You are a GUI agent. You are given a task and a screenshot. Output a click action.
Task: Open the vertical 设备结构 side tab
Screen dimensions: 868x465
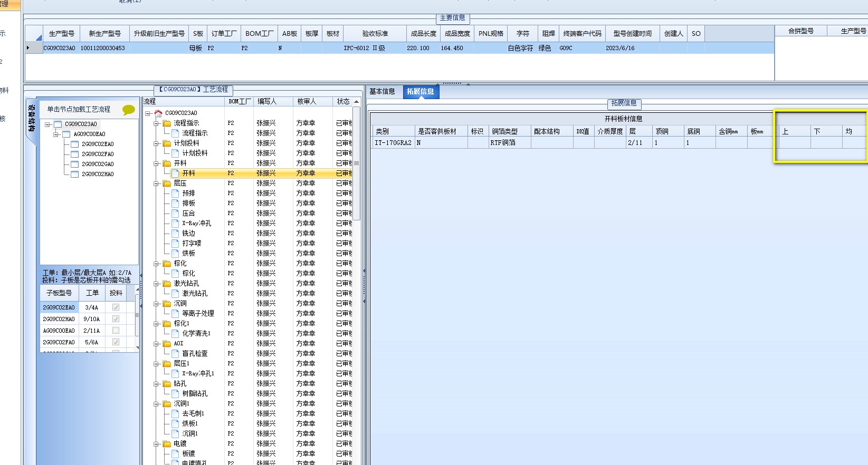31,118
